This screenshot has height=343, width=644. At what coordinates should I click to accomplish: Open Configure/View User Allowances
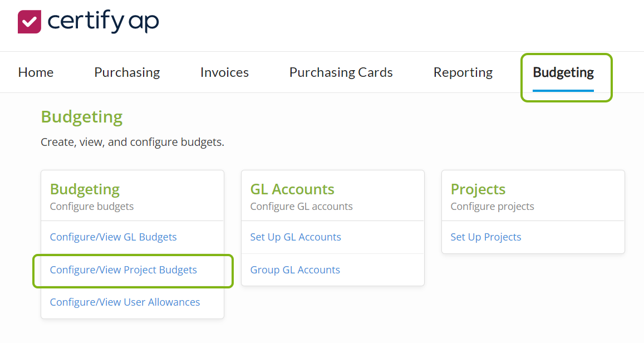(125, 302)
